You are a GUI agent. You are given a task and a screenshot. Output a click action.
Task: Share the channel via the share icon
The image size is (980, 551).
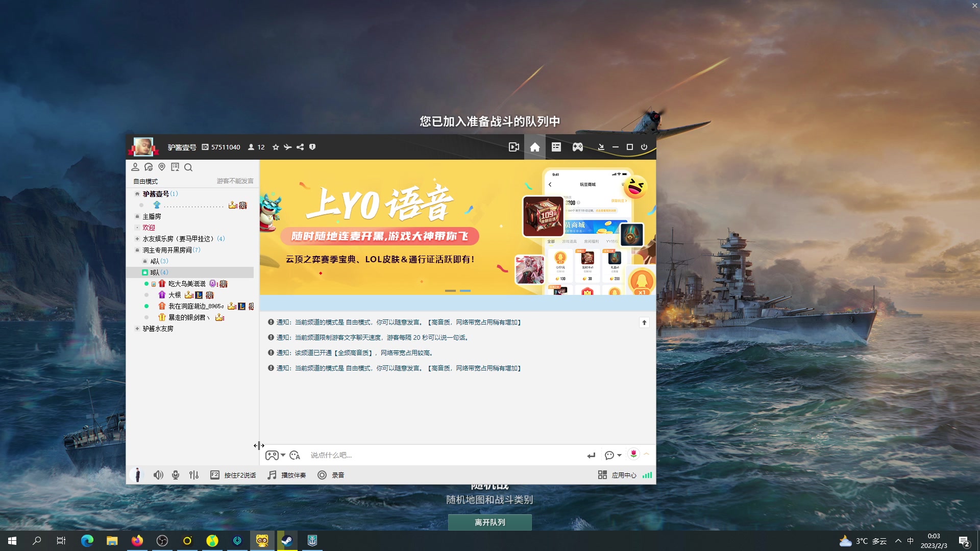point(300,147)
